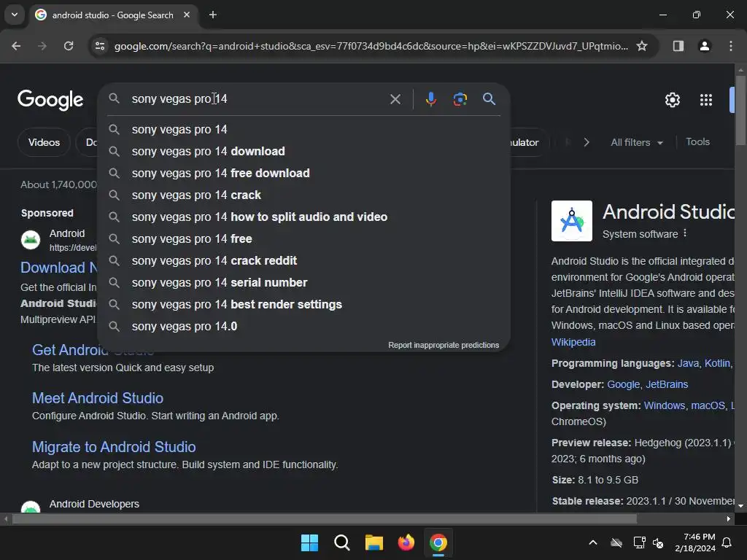Click the voice search microphone icon

point(430,99)
